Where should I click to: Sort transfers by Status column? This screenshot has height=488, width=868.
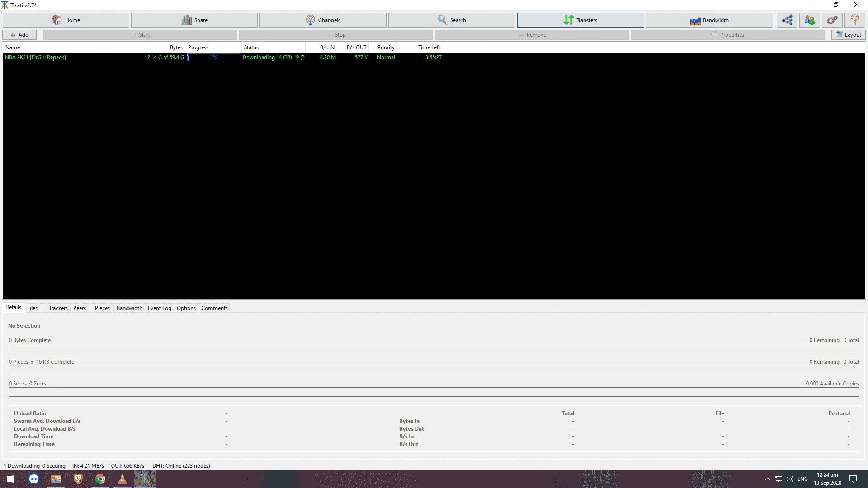pyautogui.click(x=273, y=47)
